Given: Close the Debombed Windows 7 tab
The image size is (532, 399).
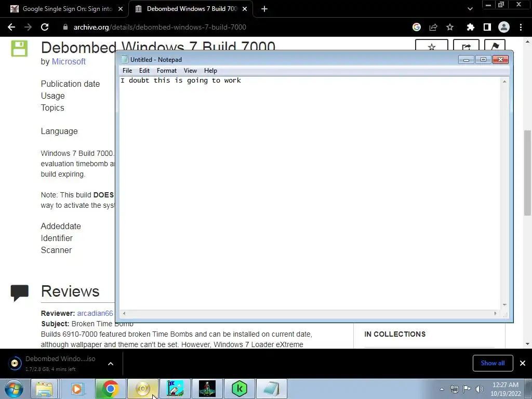Looking at the screenshot, I should (245, 9).
